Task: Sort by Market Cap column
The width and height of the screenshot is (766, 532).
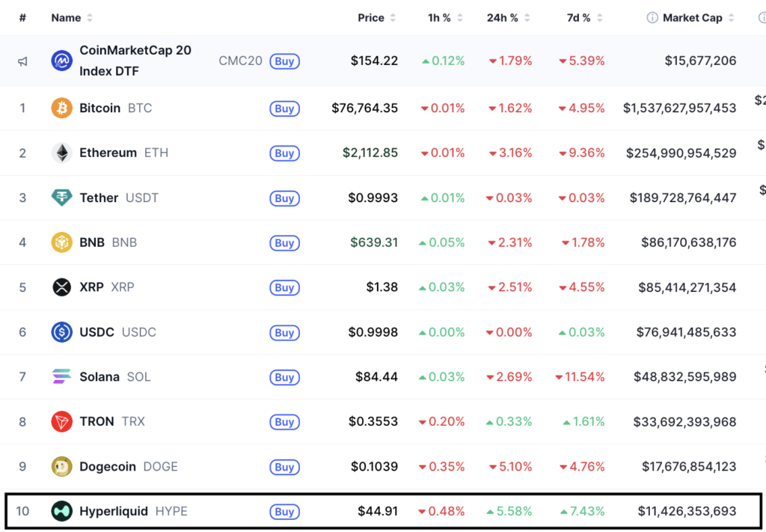Action: click(x=698, y=18)
